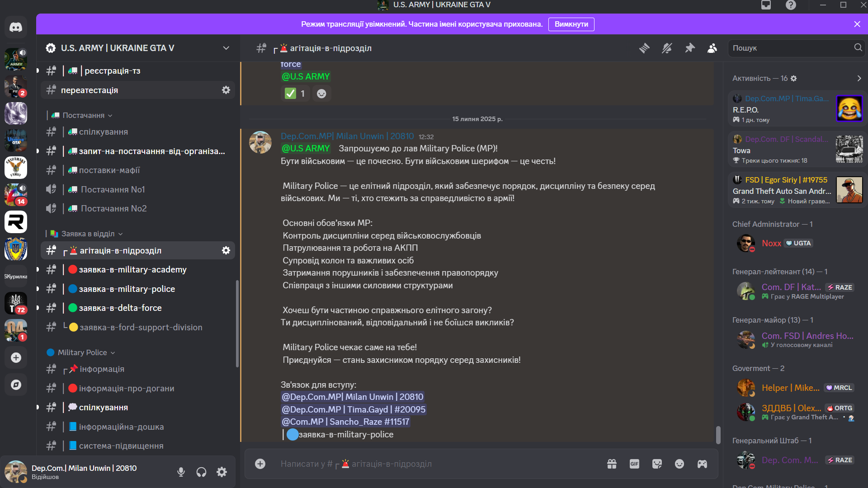The image size is (868, 488).
Task: Open інформація-про-догани channel
Action: [138, 388]
